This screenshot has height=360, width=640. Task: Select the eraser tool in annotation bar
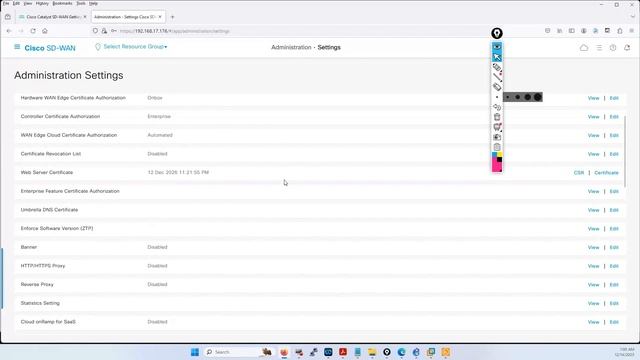pos(497,87)
